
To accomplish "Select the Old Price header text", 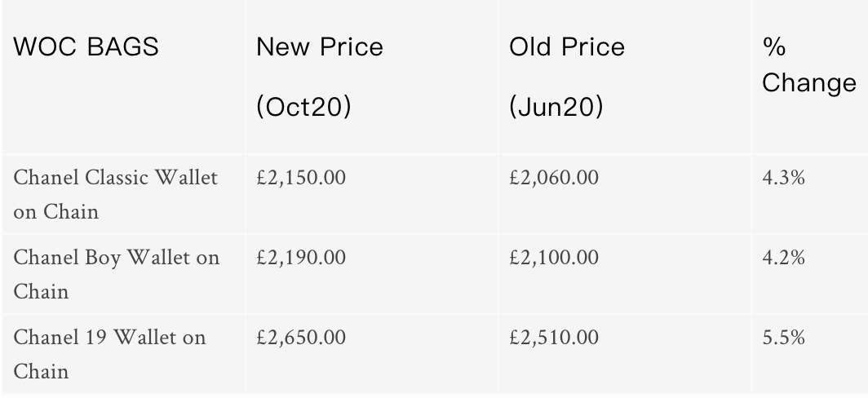I will point(566,47).
